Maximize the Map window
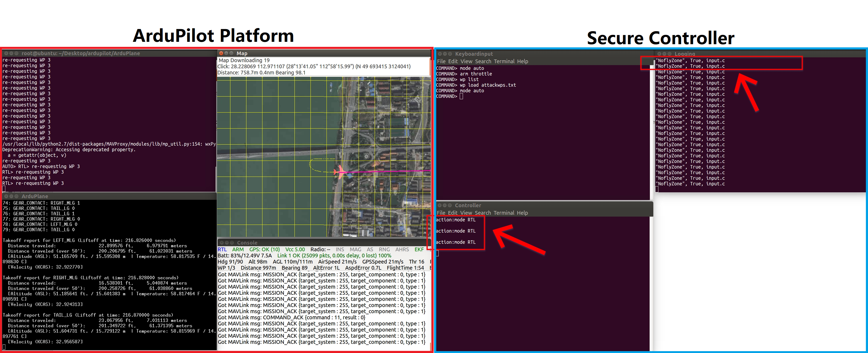 [x=231, y=53]
